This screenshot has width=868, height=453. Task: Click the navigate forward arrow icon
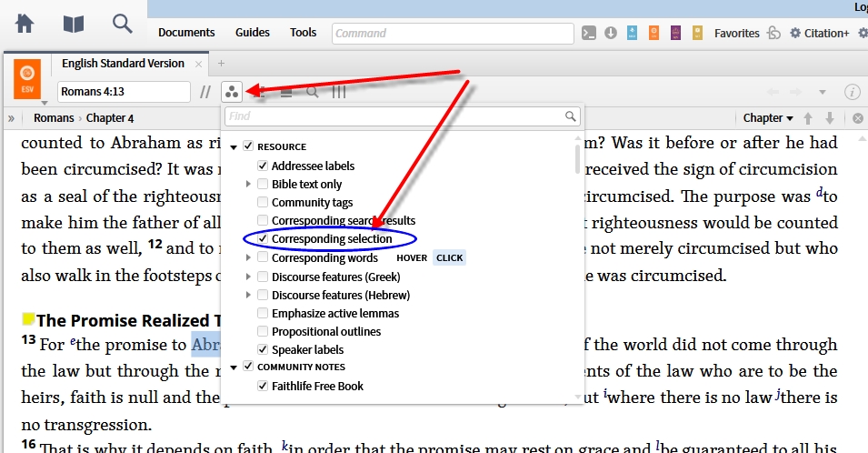pos(795,92)
